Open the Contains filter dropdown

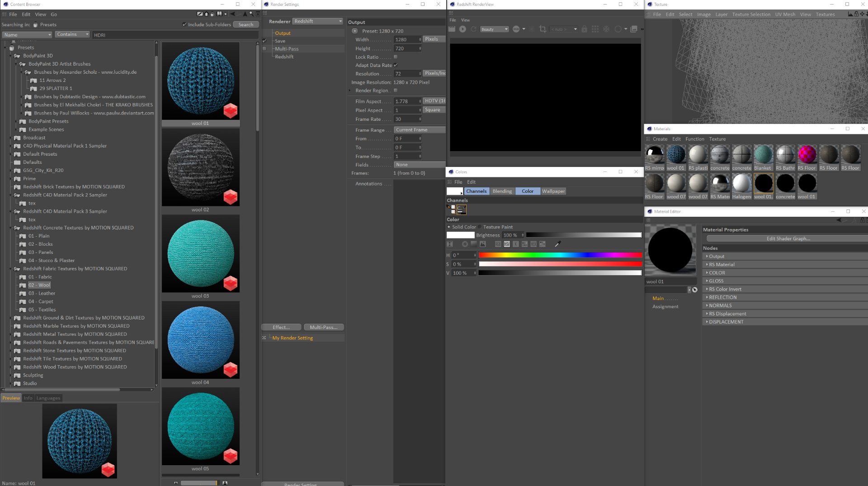coord(72,34)
